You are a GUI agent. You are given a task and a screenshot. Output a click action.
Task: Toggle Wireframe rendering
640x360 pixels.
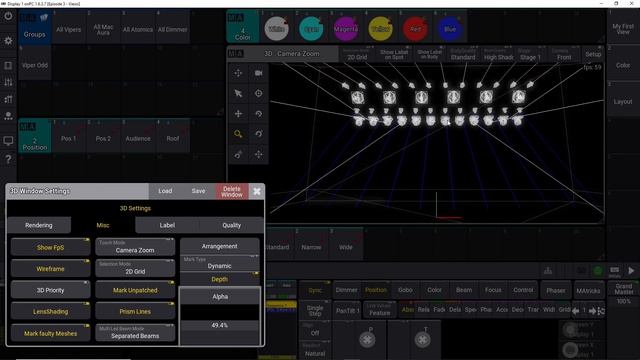tap(51, 269)
